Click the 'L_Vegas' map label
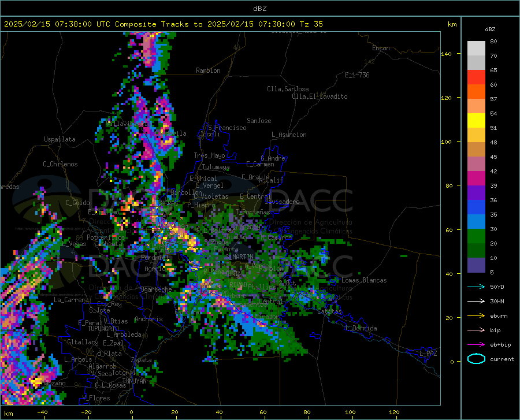The width and height of the screenshot is (520, 420). [75, 244]
